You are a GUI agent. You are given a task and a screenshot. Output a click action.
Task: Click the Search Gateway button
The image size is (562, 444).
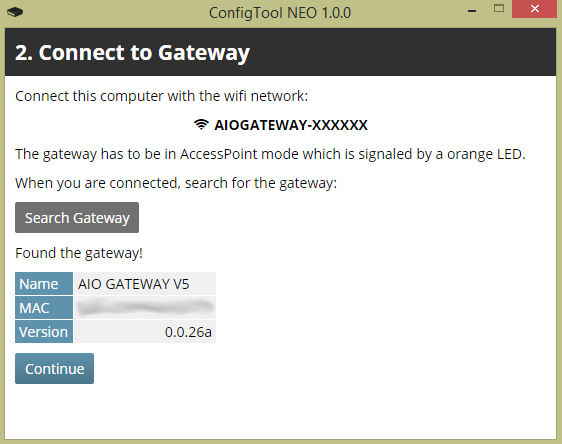coord(77,218)
